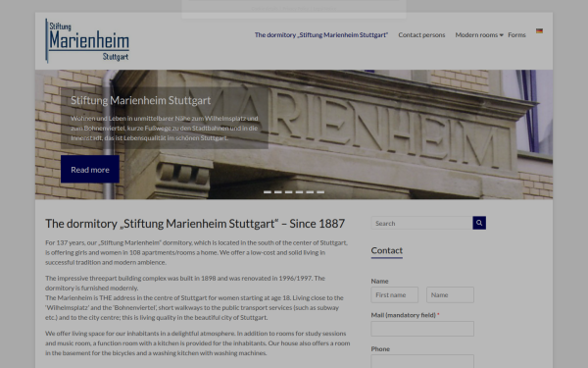The width and height of the screenshot is (588, 368).
Task: Go to Contact persons page
Action: (421, 35)
